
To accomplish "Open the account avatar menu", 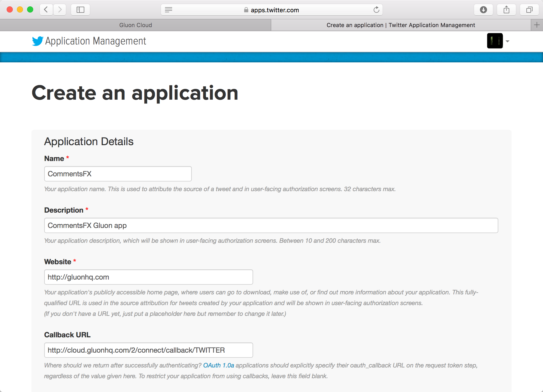I will (495, 41).
